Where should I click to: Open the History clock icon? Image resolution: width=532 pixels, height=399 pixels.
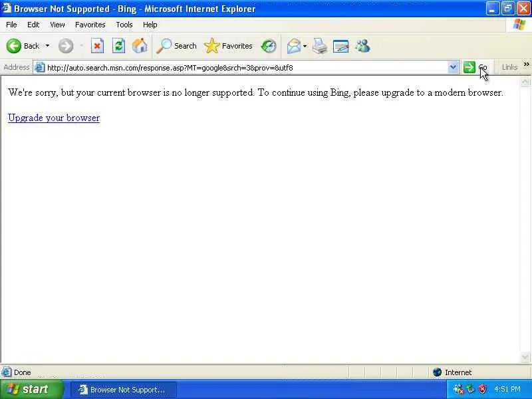(269, 46)
